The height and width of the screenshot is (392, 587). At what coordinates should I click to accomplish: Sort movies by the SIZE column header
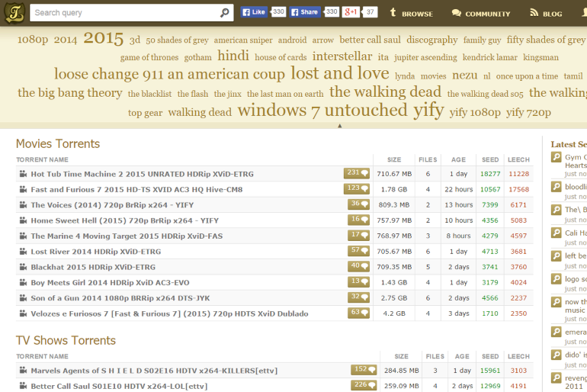coord(394,160)
